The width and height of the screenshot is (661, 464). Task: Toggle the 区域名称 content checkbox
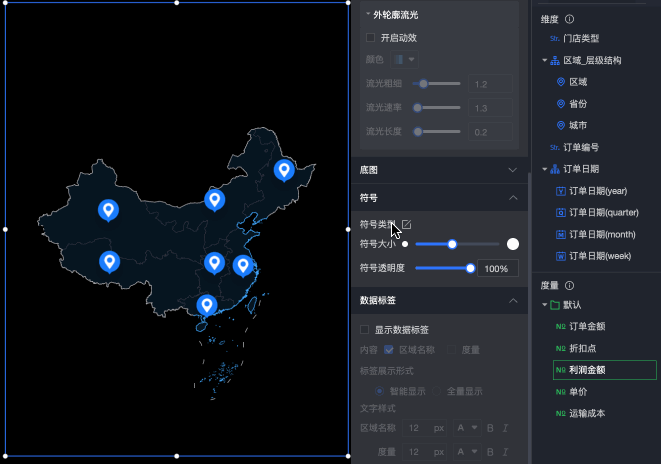[x=389, y=350]
